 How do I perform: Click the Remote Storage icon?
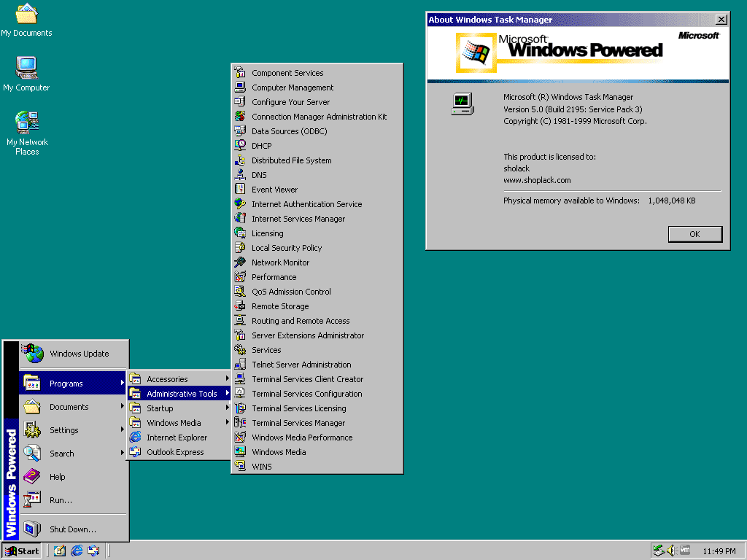(x=240, y=306)
